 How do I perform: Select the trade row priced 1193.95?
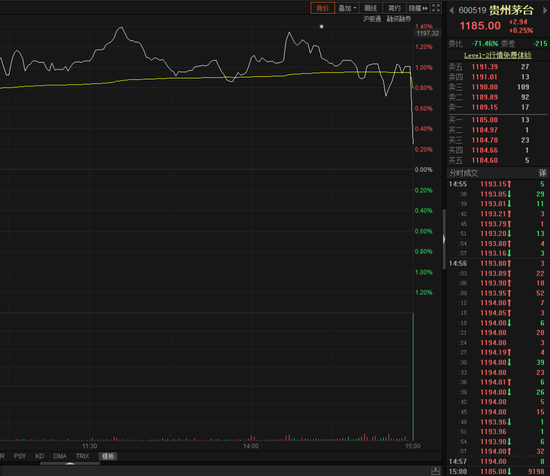point(497,293)
